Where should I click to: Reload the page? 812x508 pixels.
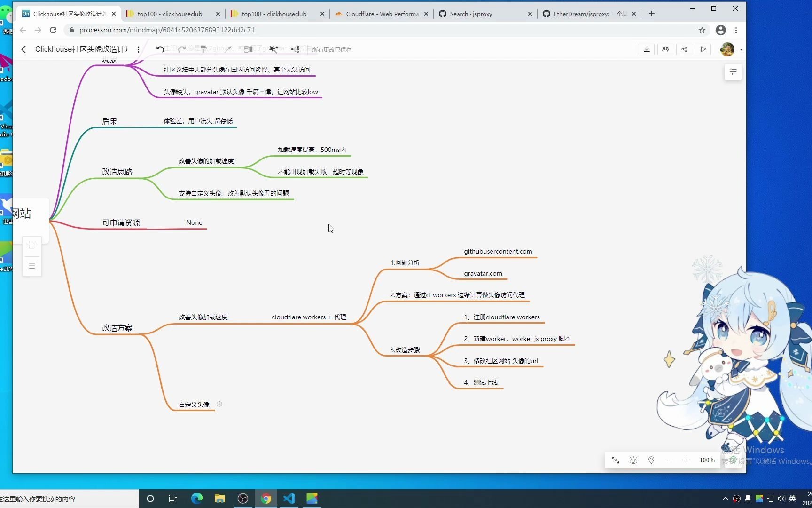coord(53,30)
